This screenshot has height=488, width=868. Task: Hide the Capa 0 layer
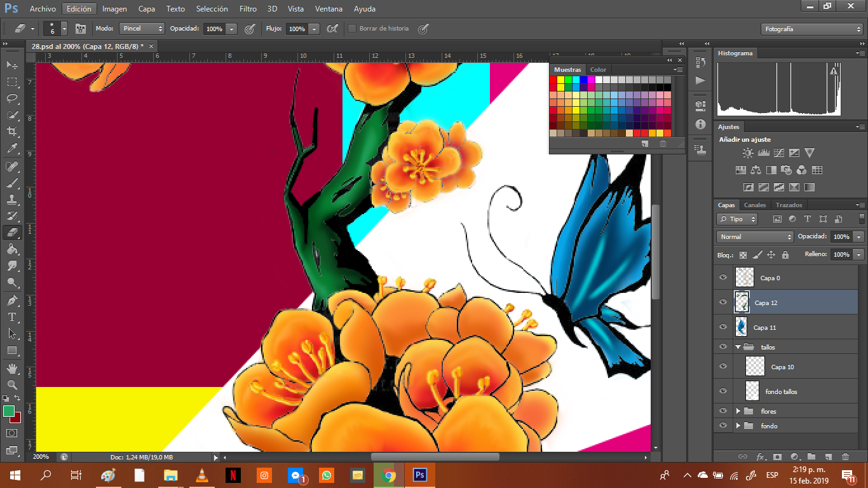tap(722, 278)
